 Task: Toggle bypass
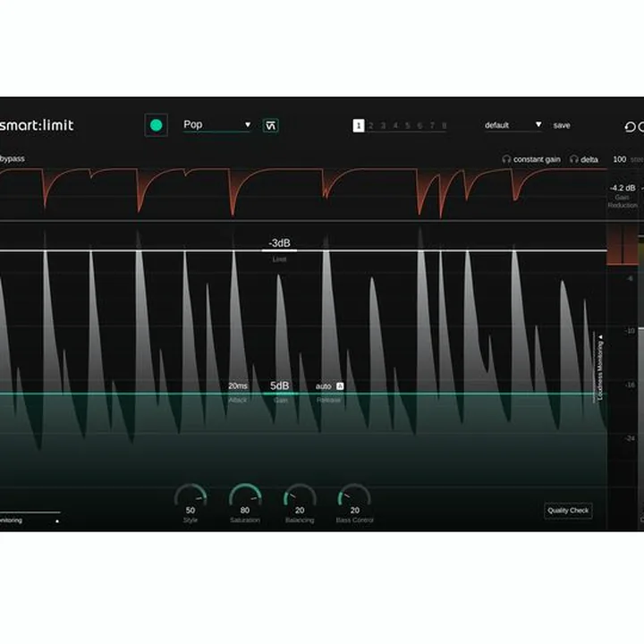[x=12, y=158]
